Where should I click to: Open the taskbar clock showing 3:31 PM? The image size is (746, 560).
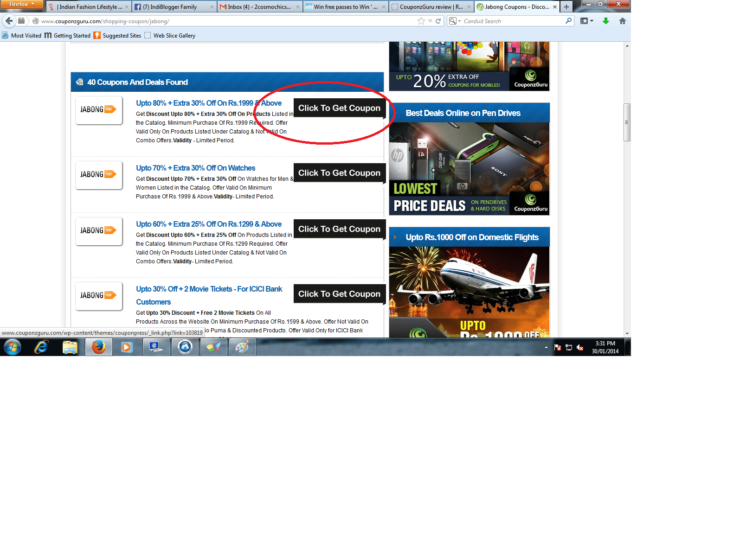pyautogui.click(x=605, y=347)
